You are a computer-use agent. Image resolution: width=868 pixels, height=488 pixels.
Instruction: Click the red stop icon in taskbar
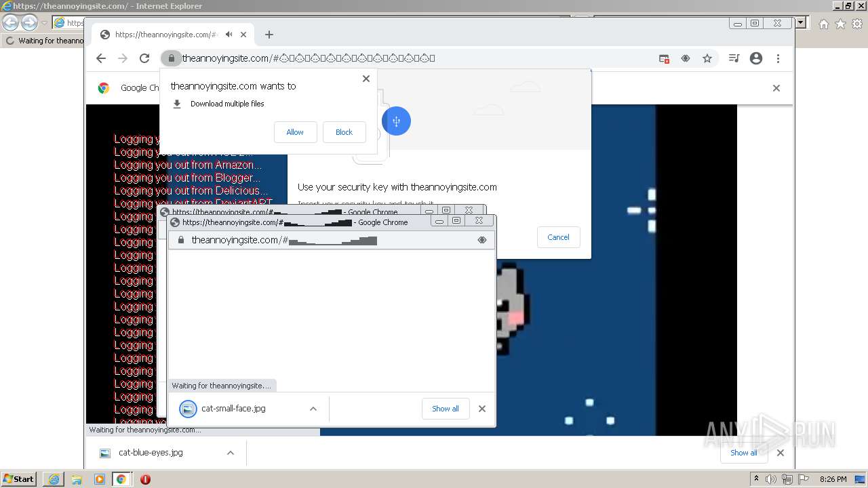[144, 479]
